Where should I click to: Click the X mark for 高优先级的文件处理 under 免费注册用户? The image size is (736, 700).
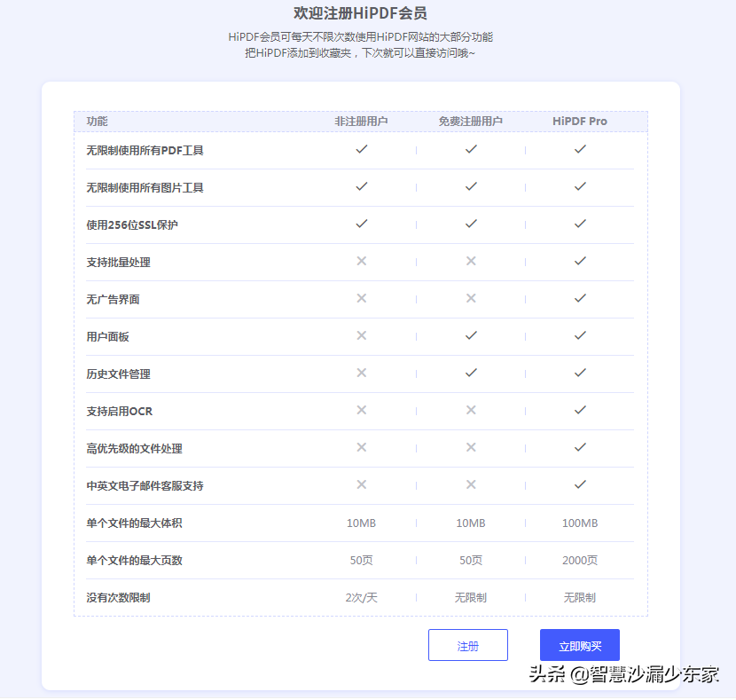tap(471, 447)
